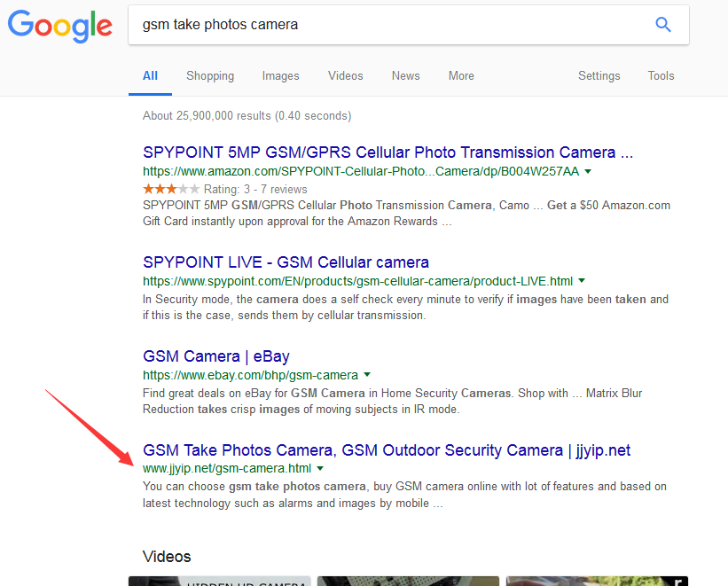The image size is (728, 586).
Task: Open the News tab
Action: [x=405, y=75]
